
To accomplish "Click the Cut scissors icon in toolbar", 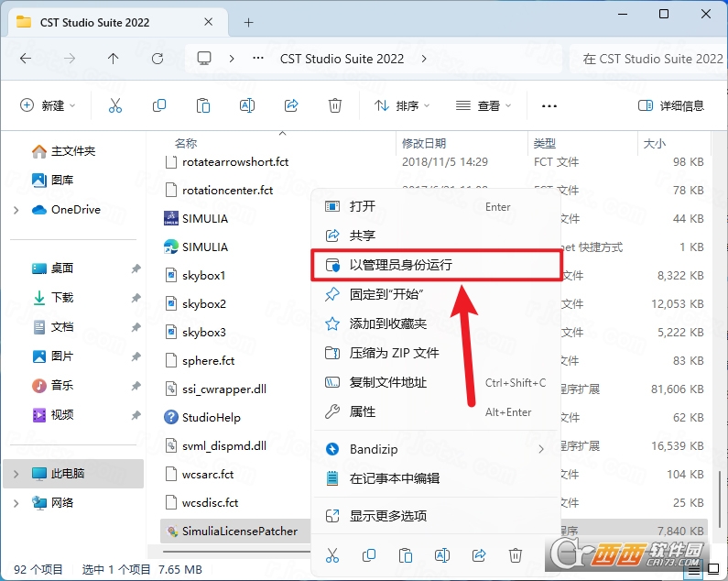I will click(115, 106).
